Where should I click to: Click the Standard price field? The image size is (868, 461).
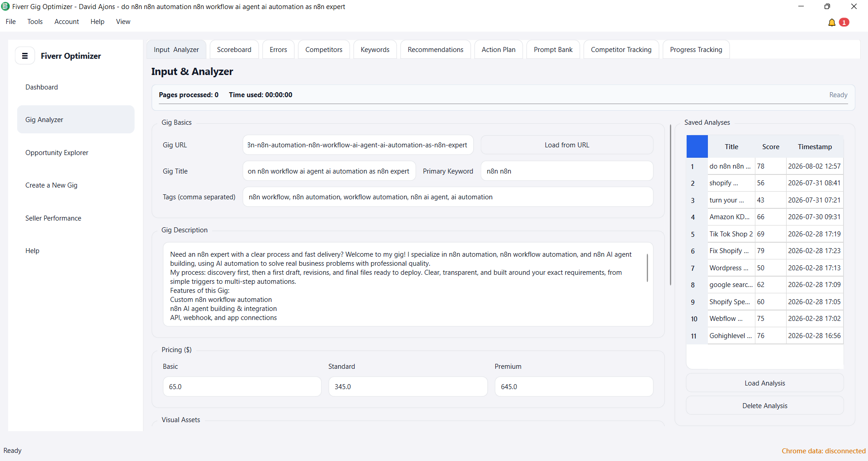pyautogui.click(x=408, y=387)
